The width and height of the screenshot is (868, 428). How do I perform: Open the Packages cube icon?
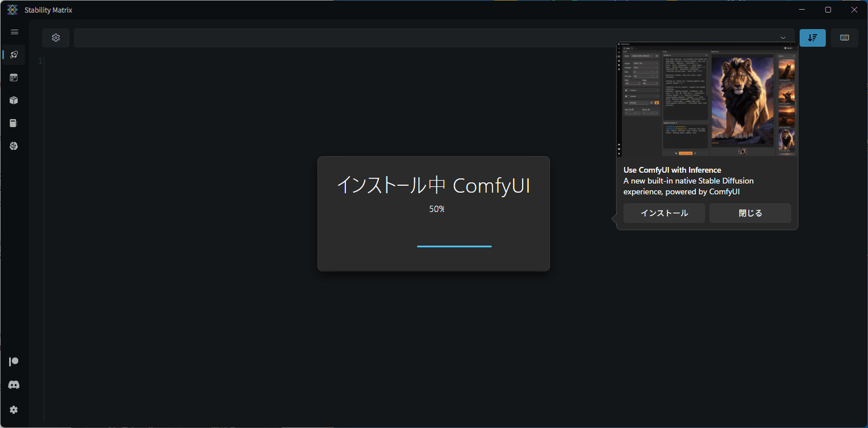point(14,100)
